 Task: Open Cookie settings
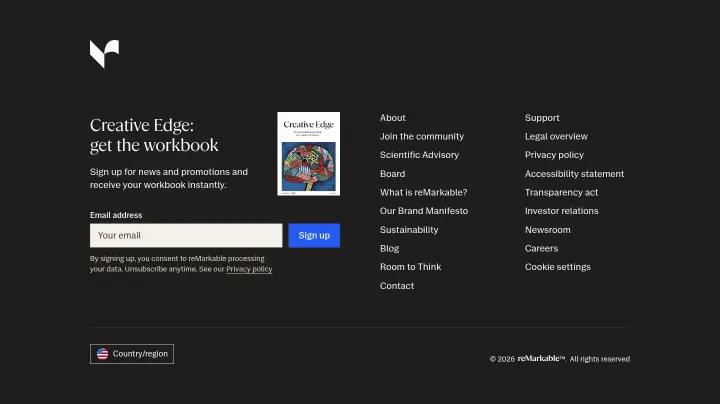[557, 267]
